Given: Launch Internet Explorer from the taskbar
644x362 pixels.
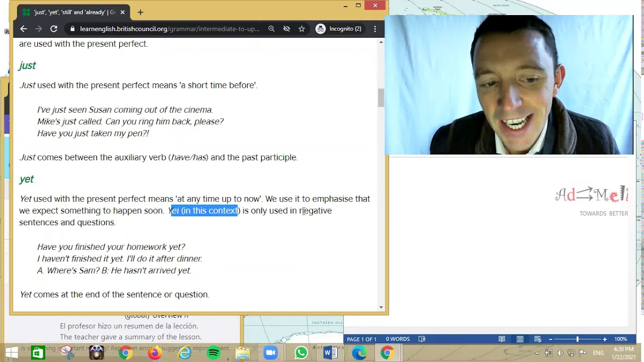Looking at the screenshot, I should [184, 353].
